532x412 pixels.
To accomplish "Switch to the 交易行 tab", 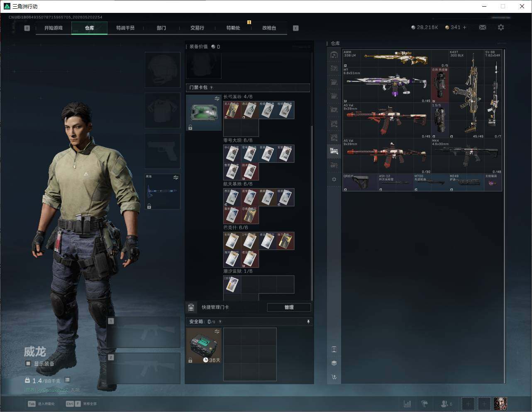I will coord(197,28).
